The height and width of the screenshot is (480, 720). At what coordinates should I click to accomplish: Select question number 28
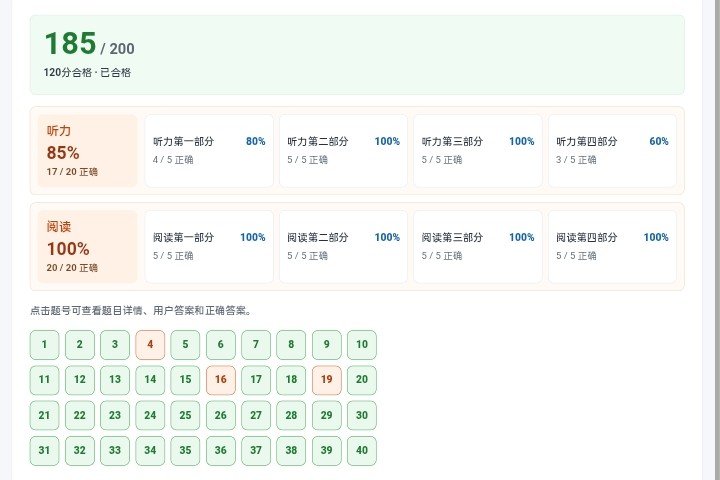coord(291,415)
